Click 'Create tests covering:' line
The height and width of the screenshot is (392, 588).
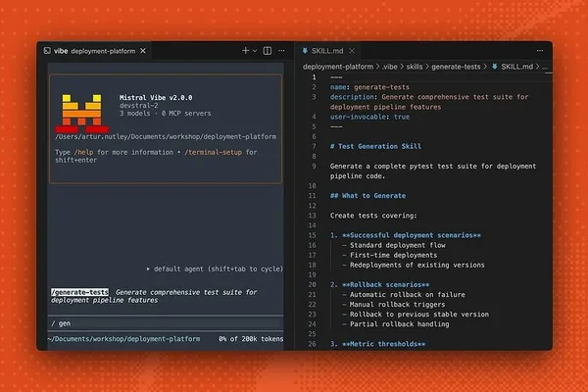(373, 216)
